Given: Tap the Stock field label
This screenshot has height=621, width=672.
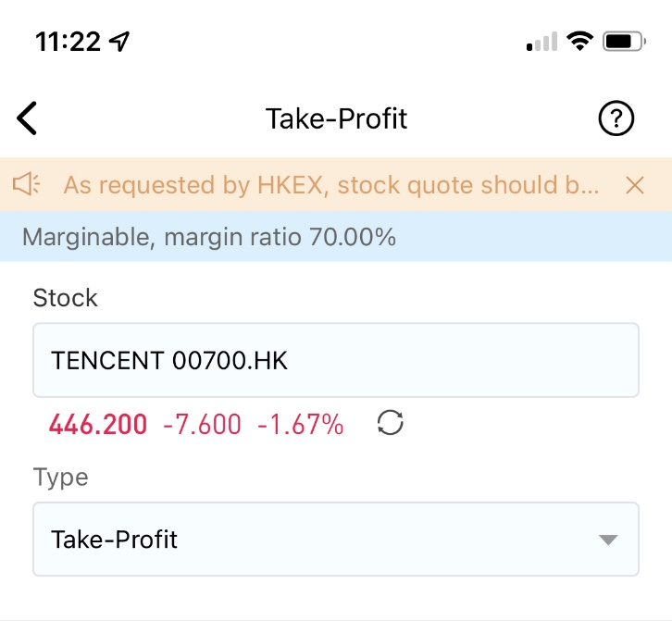Looking at the screenshot, I should (x=65, y=297).
